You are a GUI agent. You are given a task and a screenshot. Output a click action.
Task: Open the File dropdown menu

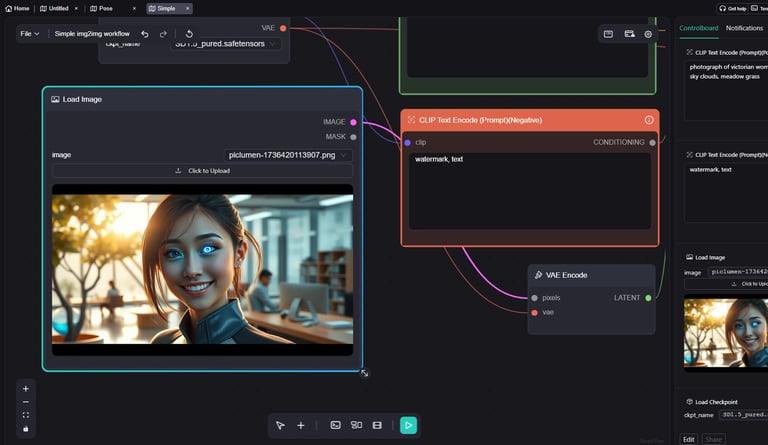(x=29, y=34)
